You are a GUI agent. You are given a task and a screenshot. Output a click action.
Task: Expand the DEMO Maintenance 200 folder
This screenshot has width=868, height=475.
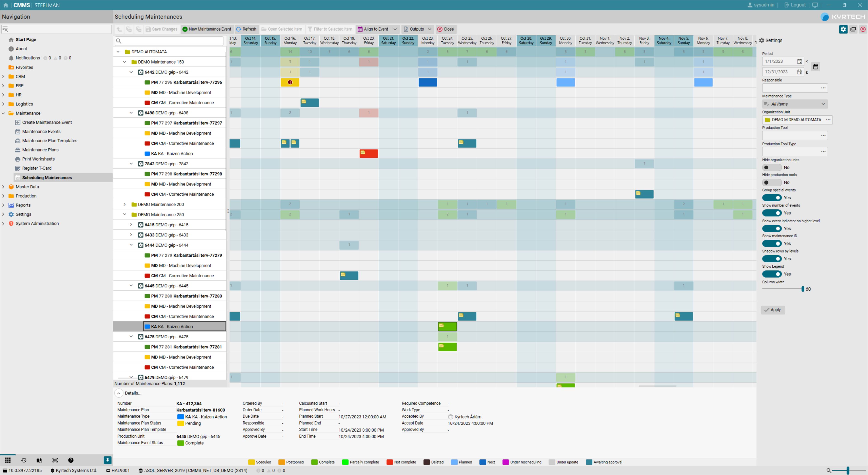pos(124,204)
